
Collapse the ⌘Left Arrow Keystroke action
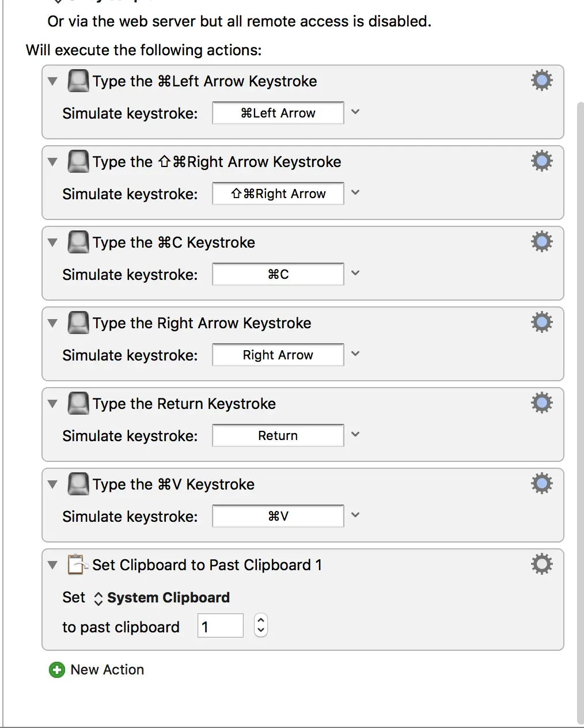pos(53,81)
